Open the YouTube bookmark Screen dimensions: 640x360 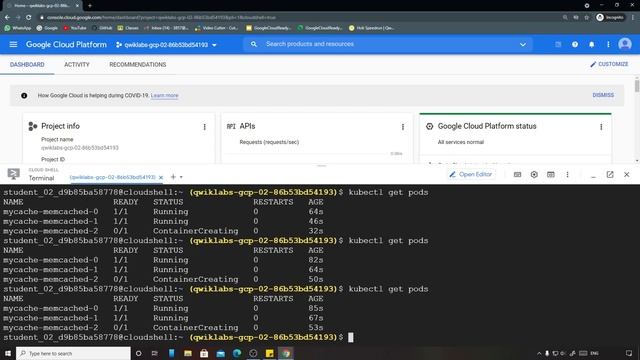[x=75, y=28]
